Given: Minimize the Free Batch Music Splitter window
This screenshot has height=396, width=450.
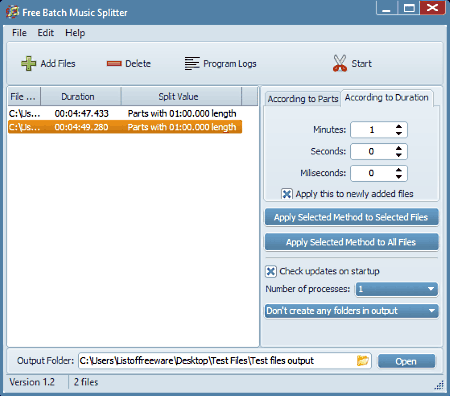Looking at the screenshot, I should click(x=387, y=8).
